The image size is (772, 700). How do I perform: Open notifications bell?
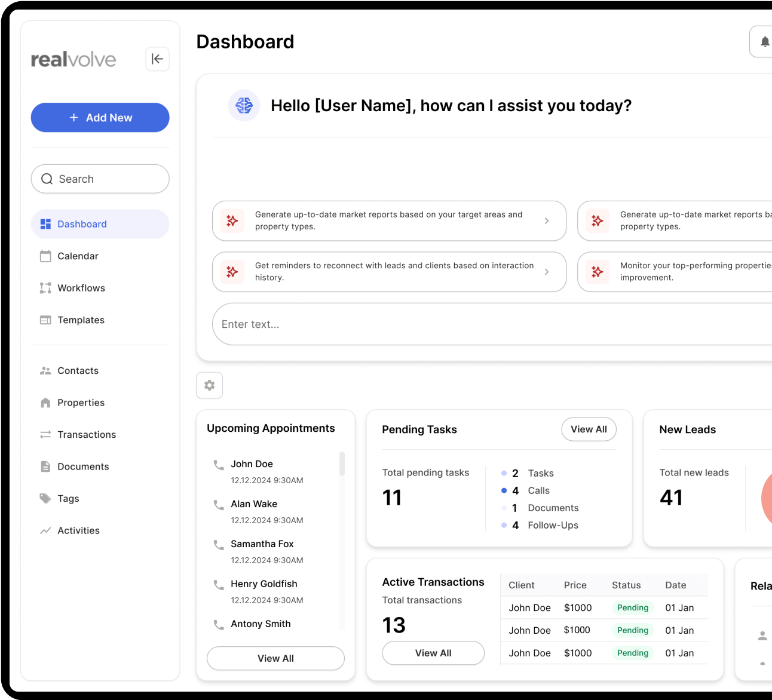pos(764,41)
